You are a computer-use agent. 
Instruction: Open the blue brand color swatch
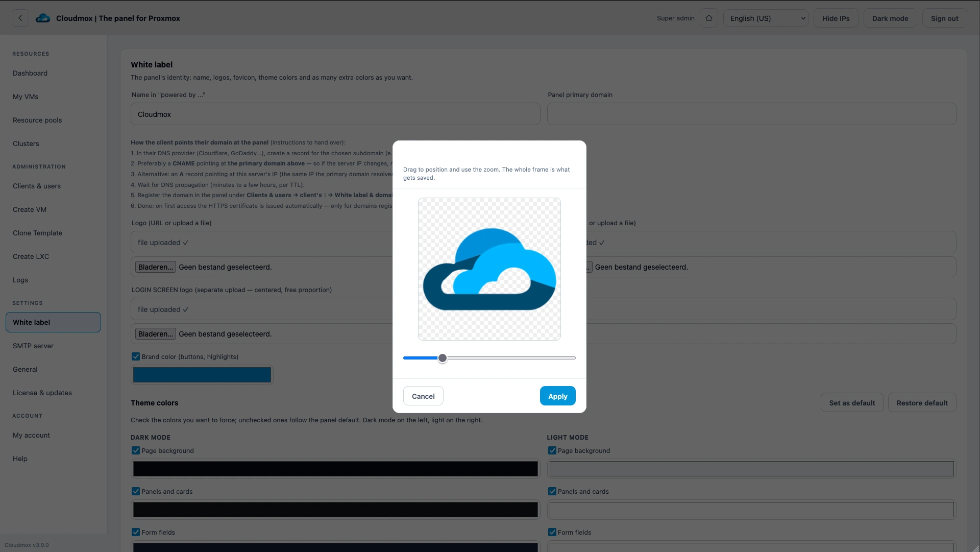point(202,375)
